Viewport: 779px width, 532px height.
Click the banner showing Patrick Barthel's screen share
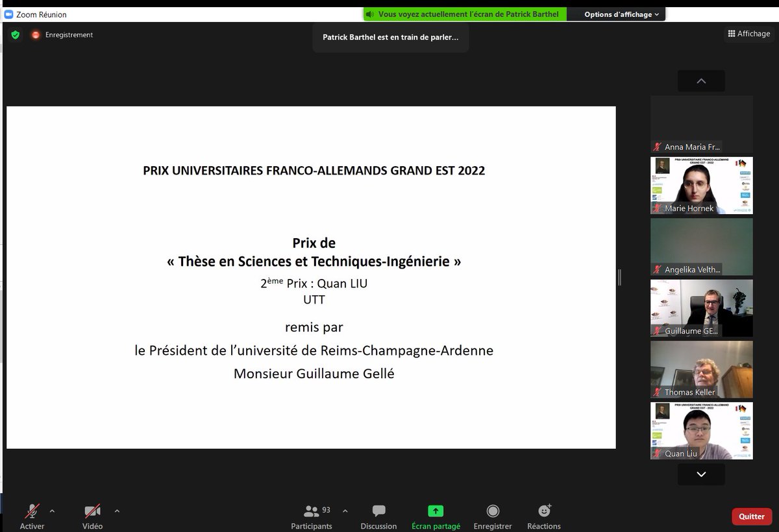[463, 13]
